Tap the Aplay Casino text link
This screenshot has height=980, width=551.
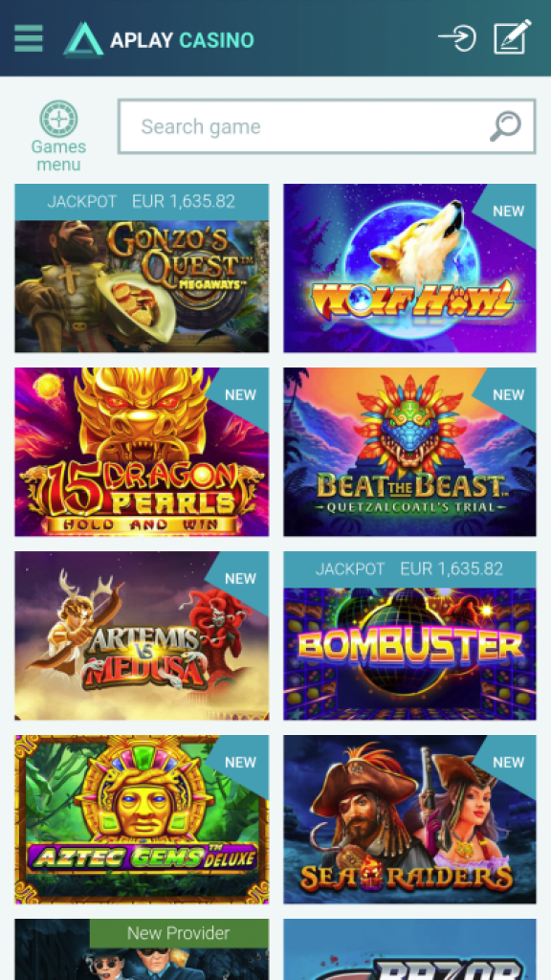coord(182,40)
